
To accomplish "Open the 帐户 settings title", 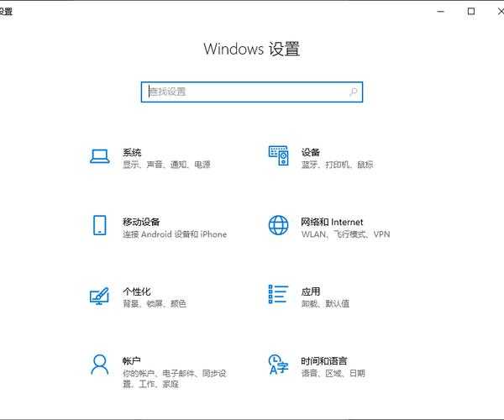I will pos(132,360).
